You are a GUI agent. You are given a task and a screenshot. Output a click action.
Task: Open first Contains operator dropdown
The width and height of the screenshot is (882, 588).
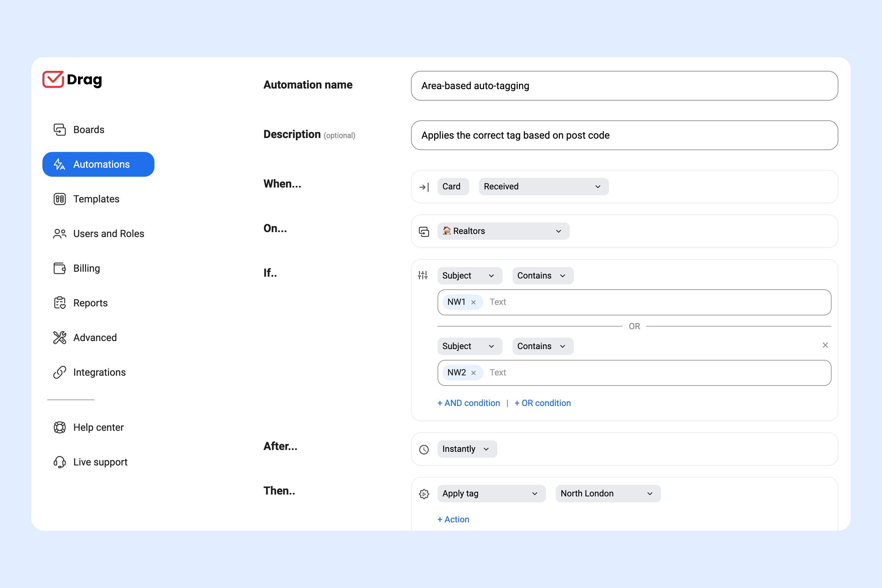click(543, 276)
